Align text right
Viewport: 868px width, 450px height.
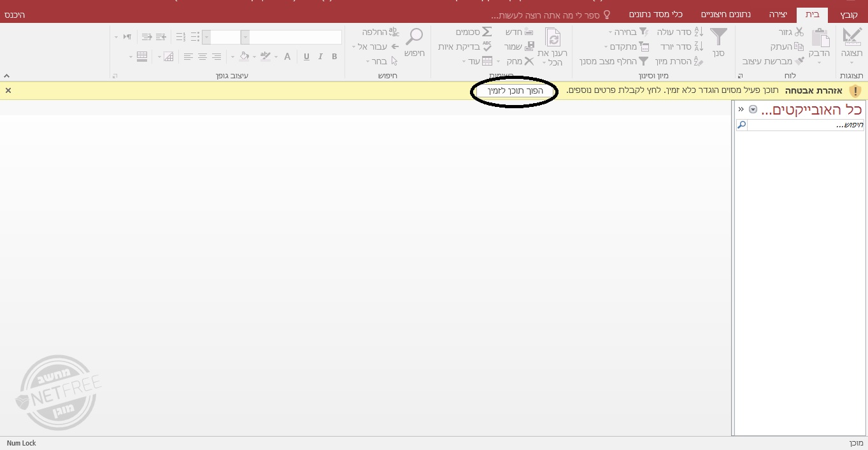(x=217, y=57)
